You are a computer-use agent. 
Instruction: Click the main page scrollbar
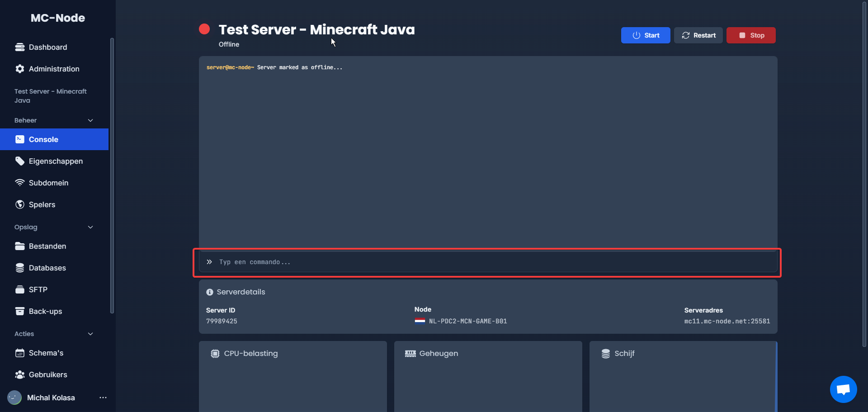[864, 174]
